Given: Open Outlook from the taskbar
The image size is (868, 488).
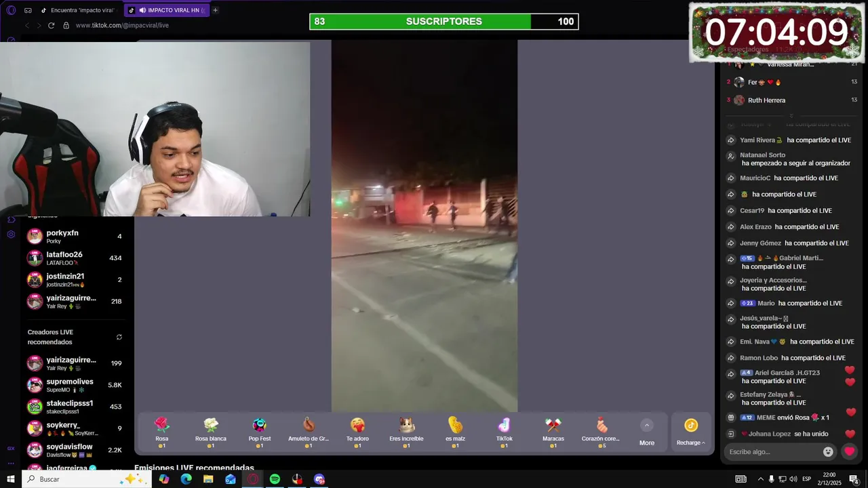Looking at the screenshot, I should click(231, 479).
